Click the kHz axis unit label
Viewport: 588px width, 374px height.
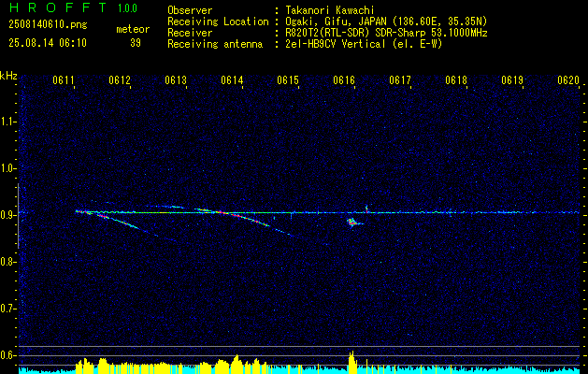point(8,76)
